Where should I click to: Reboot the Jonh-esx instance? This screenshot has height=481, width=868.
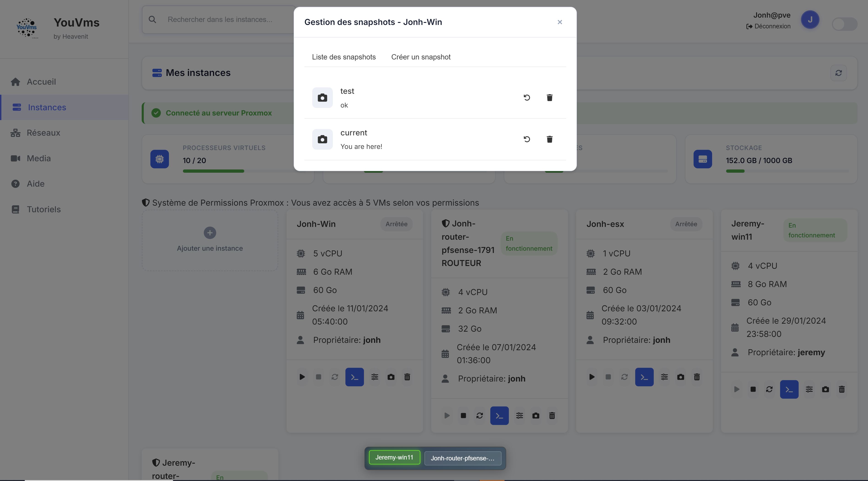(x=624, y=377)
